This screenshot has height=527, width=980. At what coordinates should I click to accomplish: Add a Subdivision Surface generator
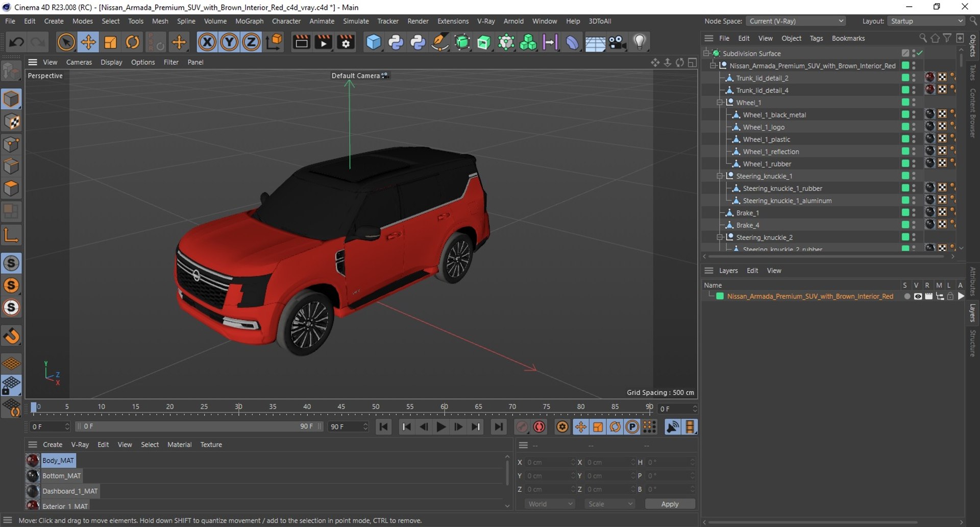click(462, 42)
